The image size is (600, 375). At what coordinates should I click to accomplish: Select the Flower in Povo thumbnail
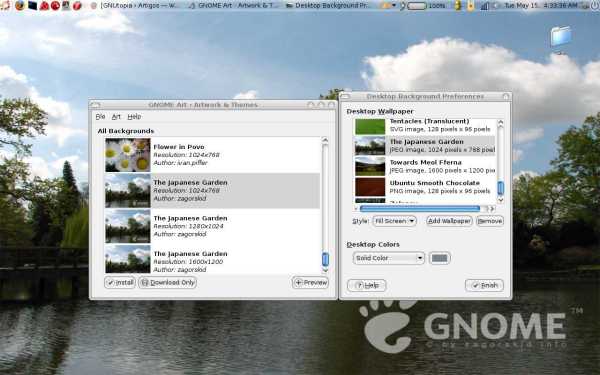[128, 155]
